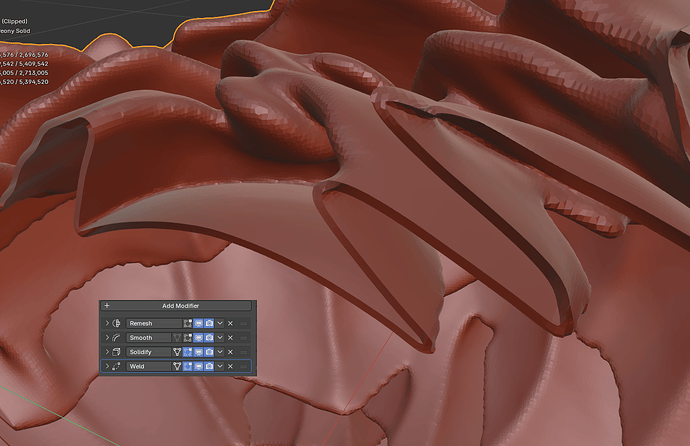This screenshot has height=446, width=690.
Task: Click the Weld modifier type icon
Action: point(116,366)
